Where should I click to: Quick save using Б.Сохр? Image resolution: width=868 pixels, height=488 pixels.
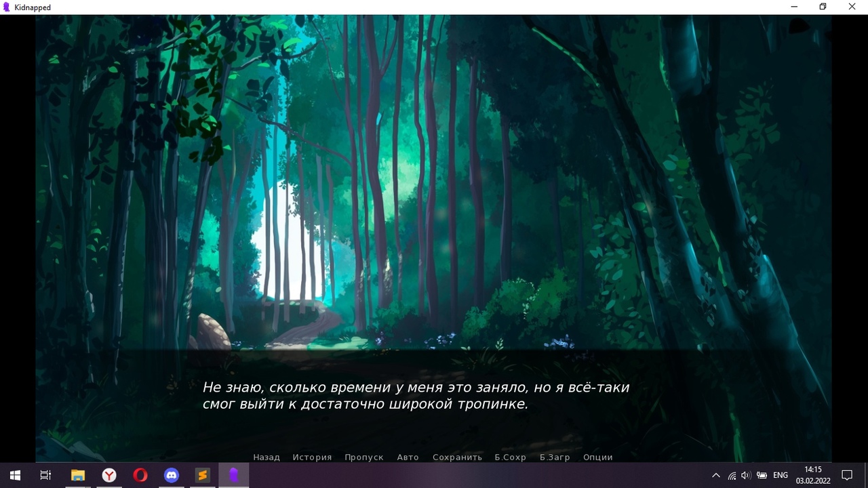(510, 457)
